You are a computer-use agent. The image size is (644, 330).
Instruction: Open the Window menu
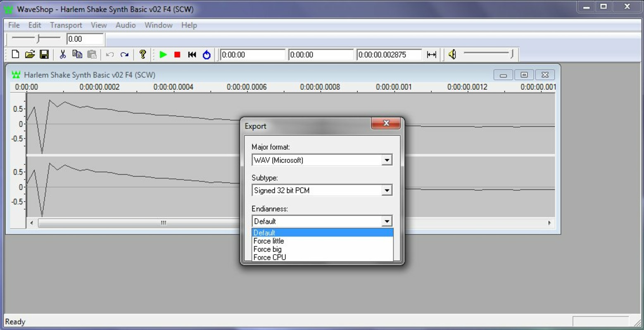tap(159, 25)
